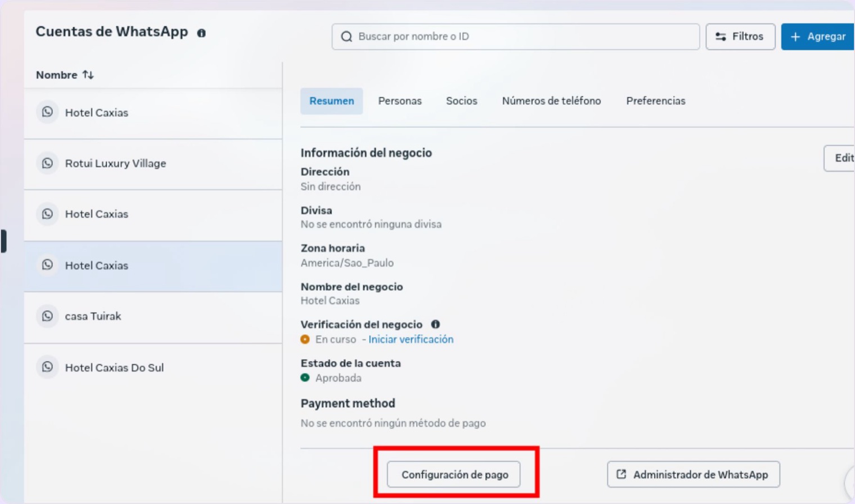Click the plus icon on the Agregar button
This screenshot has width=855, height=504.
[x=795, y=37]
